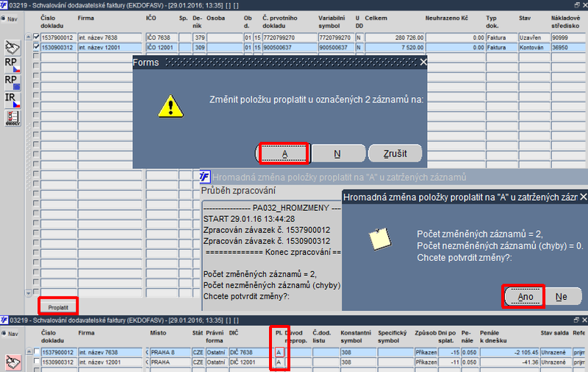Image resolution: width=588 pixels, height=372 pixels.
Task: Click the Nákladové středisko cell 90999
Action: click(x=569, y=37)
